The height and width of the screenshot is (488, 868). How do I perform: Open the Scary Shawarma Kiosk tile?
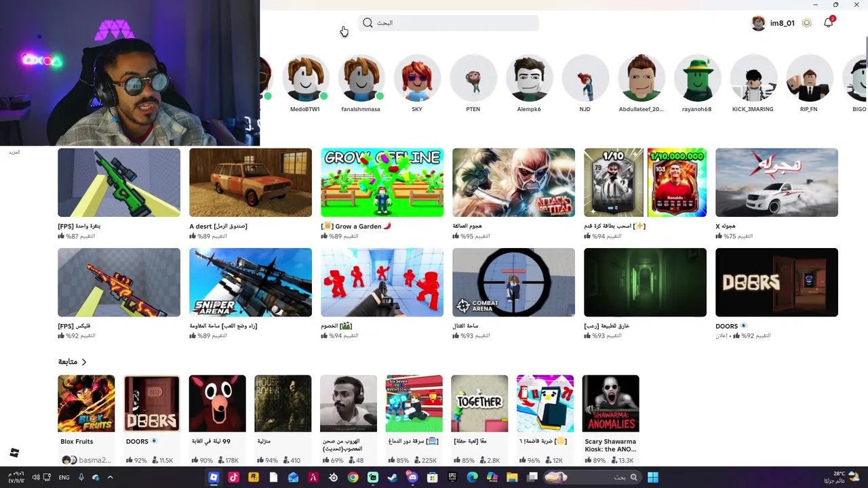click(610, 403)
